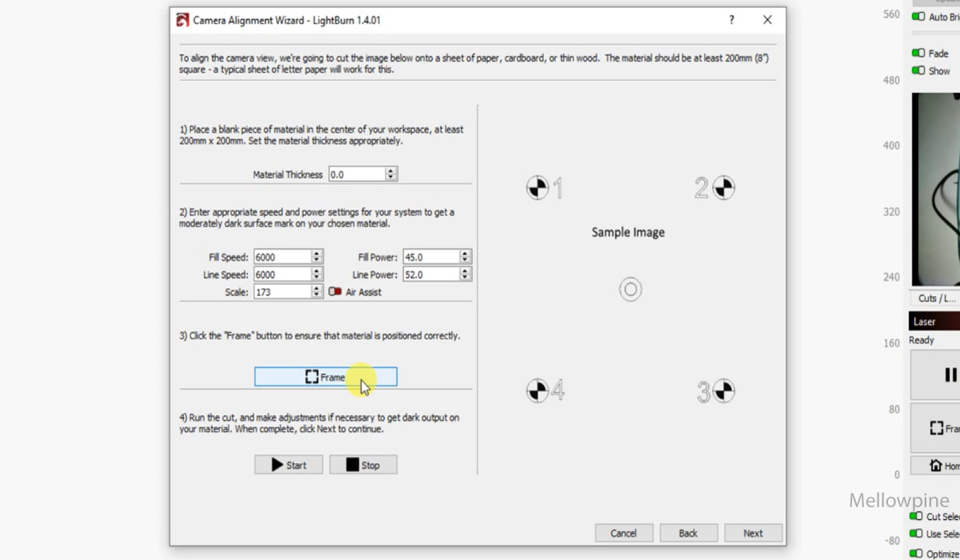
Task: Open the wizard's help question mark
Action: coord(731,20)
